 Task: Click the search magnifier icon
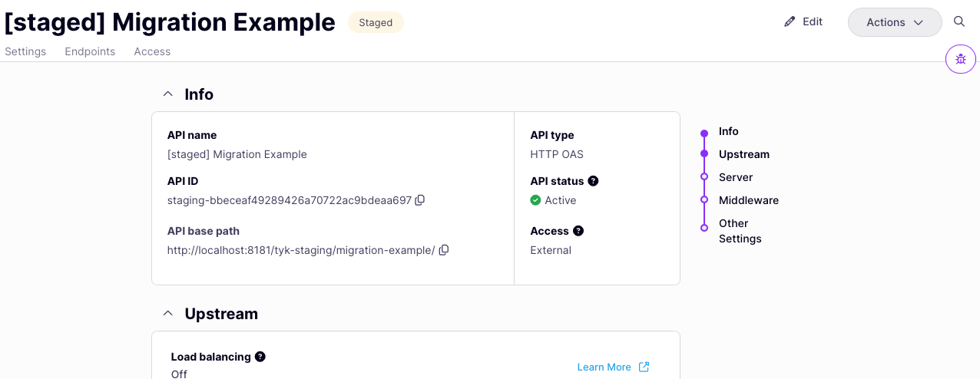959,21
